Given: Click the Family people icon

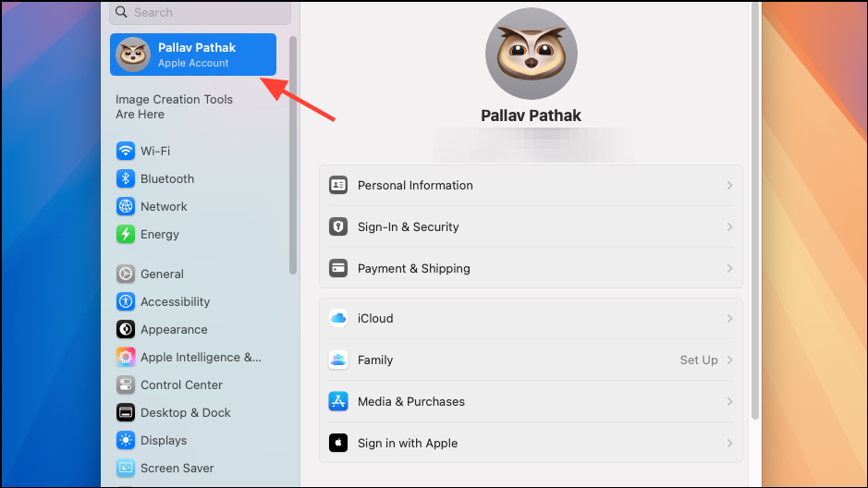Looking at the screenshot, I should [x=338, y=360].
